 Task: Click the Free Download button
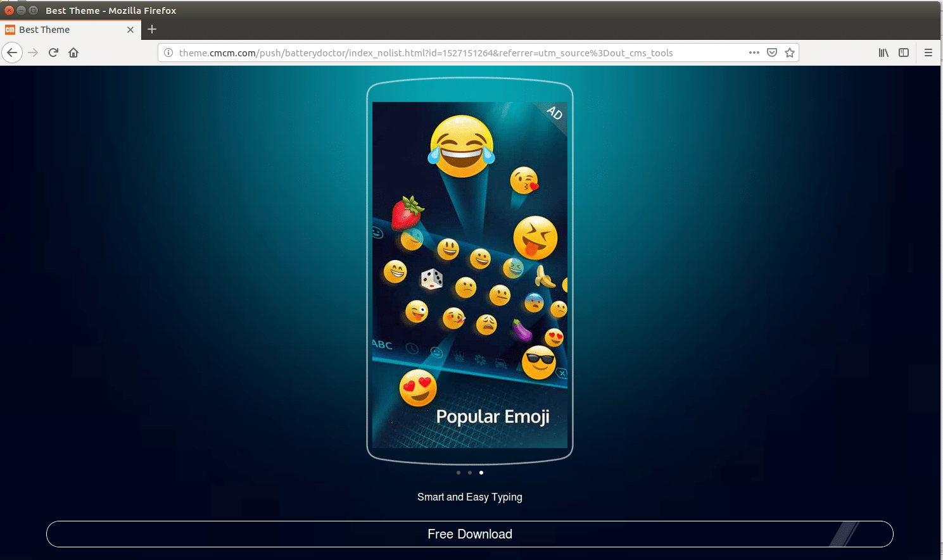470,534
